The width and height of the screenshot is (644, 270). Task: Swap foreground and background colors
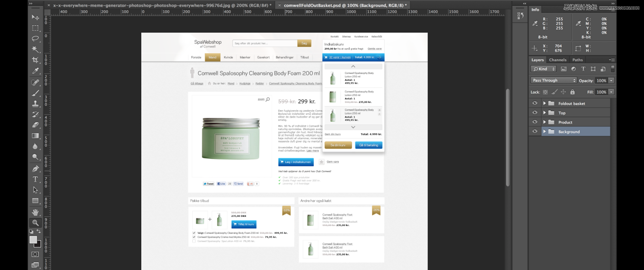[39, 231]
